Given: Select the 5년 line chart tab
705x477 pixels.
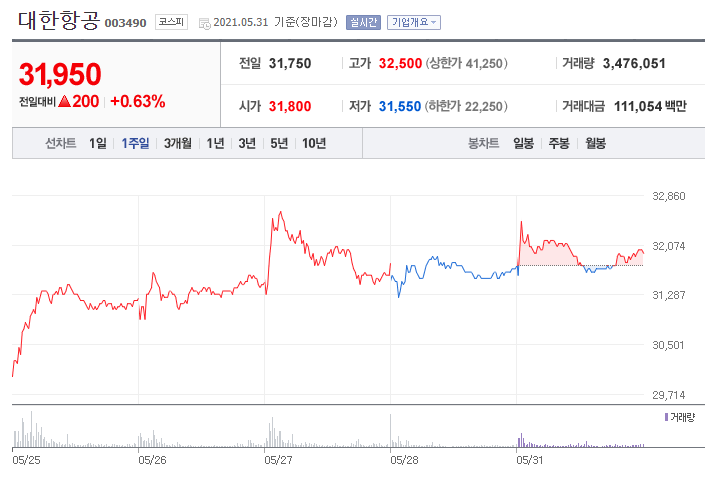Looking at the screenshot, I should pyautogui.click(x=279, y=143).
